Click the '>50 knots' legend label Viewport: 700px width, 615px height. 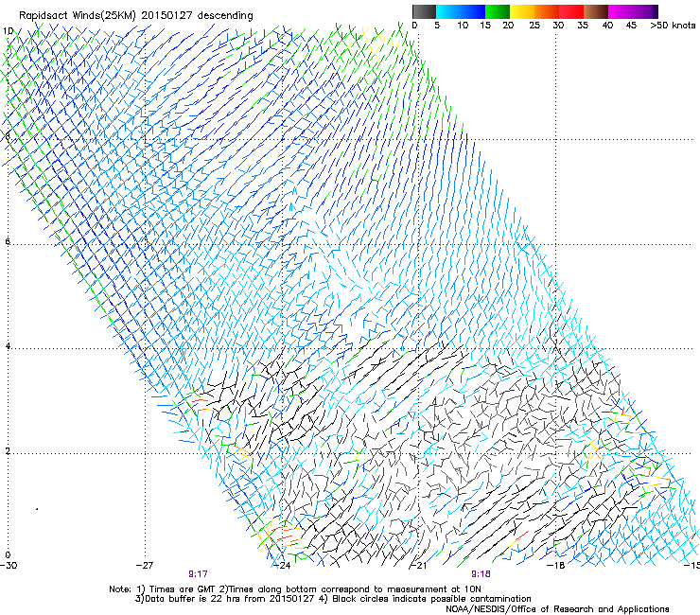click(673, 25)
